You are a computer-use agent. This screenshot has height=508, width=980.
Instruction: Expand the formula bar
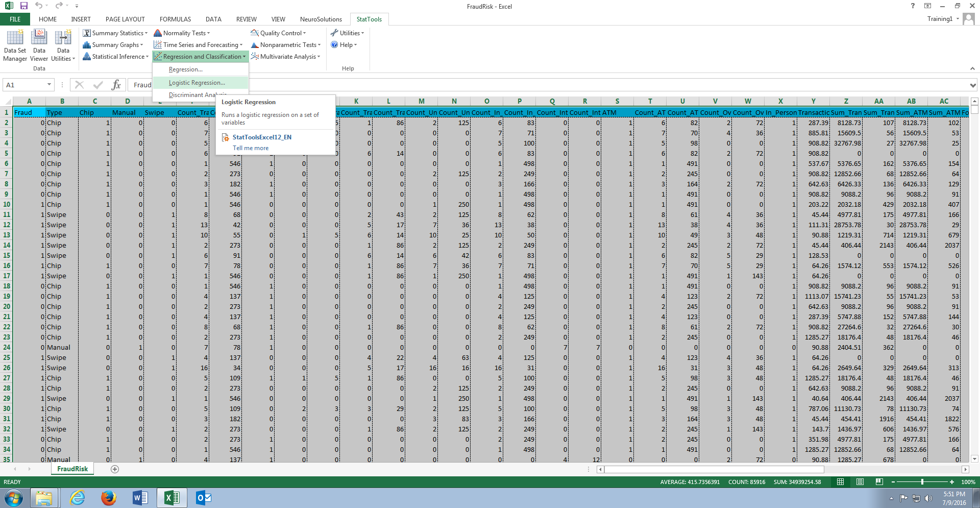point(973,85)
